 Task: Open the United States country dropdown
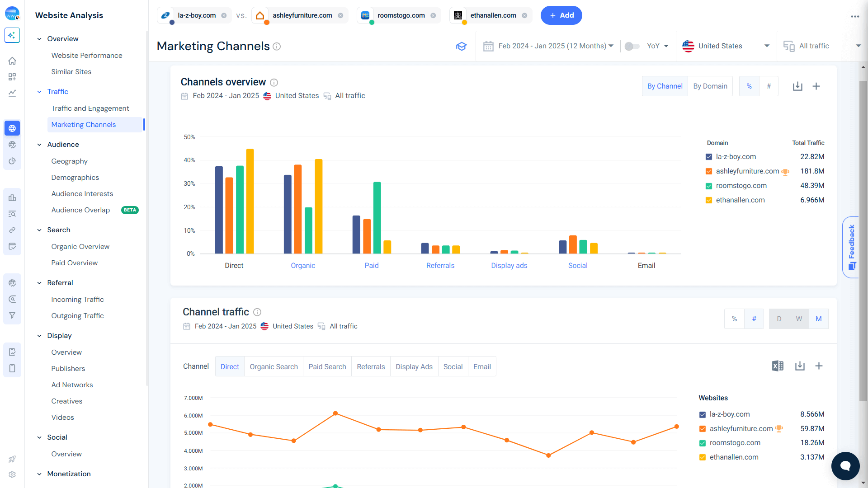[726, 46]
